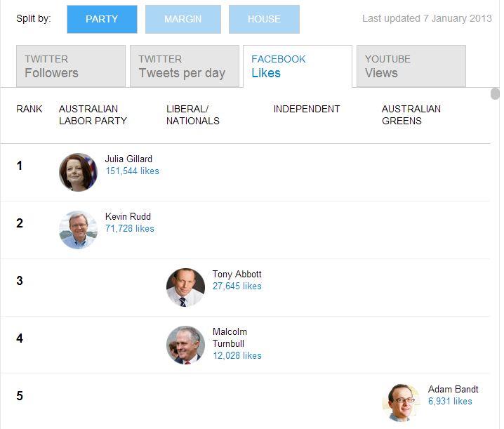504x429 pixels.
Task: Click Malcolm Turnbull's 12,028 likes count
Action: (237, 355)
